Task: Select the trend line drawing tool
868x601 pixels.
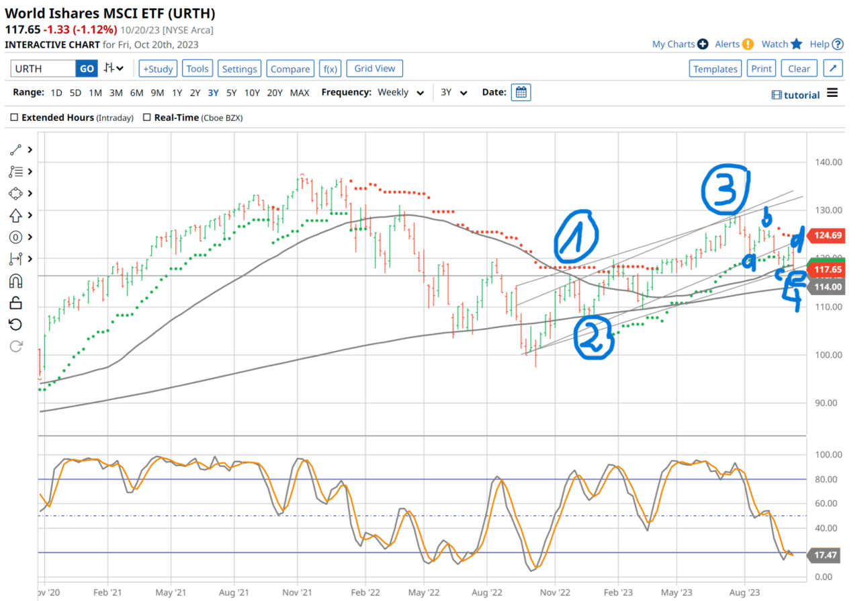Action: 16,150
